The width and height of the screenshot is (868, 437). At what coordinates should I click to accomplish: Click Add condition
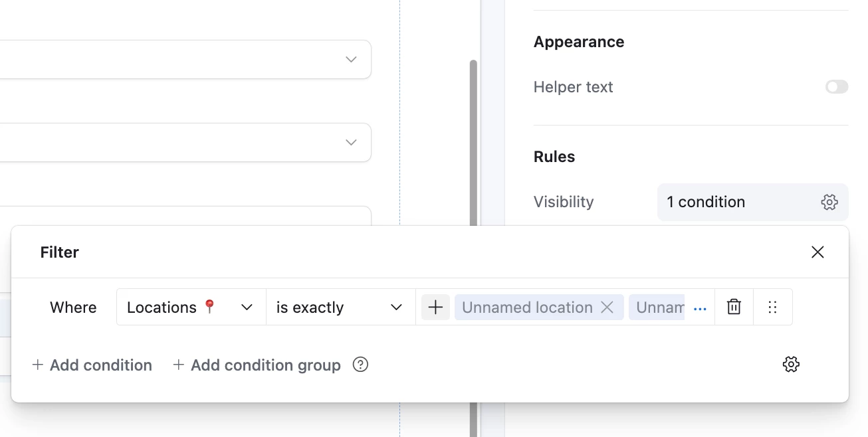[92, 365]
